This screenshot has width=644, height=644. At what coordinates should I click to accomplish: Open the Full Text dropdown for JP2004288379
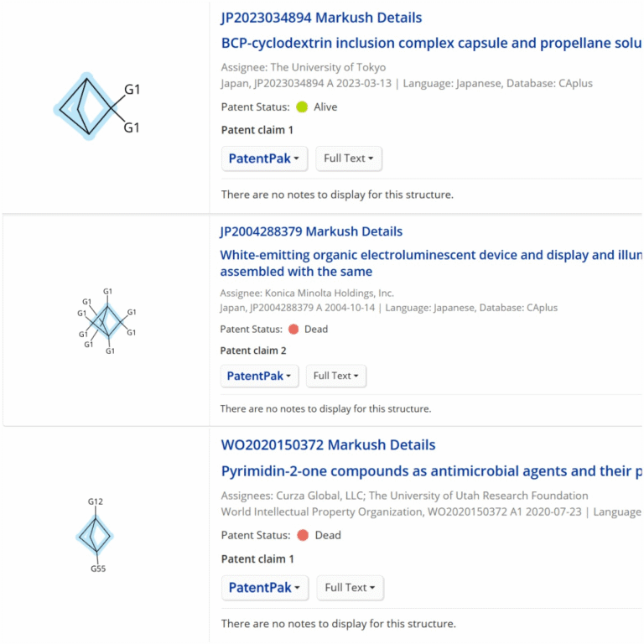pos(335,376)
